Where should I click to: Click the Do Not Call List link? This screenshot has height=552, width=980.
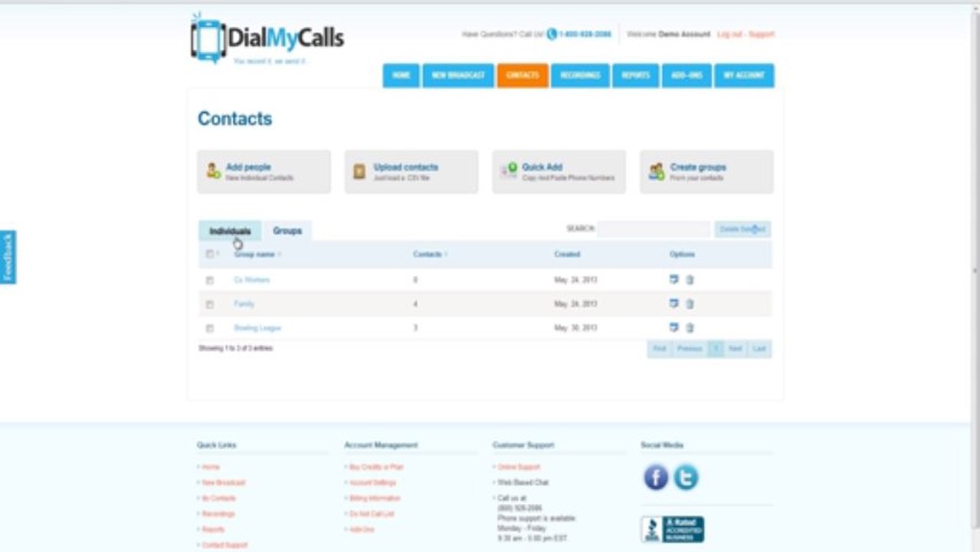[372, 514]
